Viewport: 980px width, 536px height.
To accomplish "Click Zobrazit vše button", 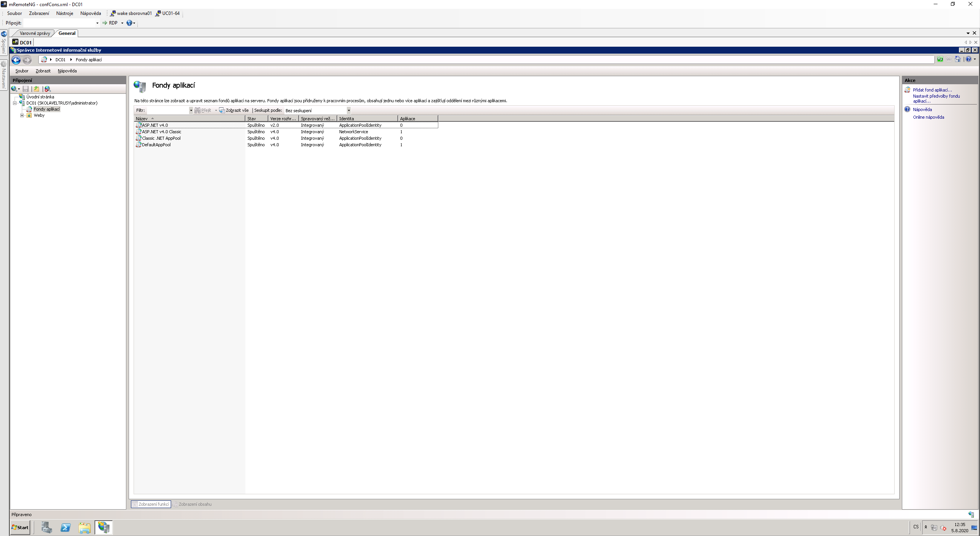I will [234, 110].
